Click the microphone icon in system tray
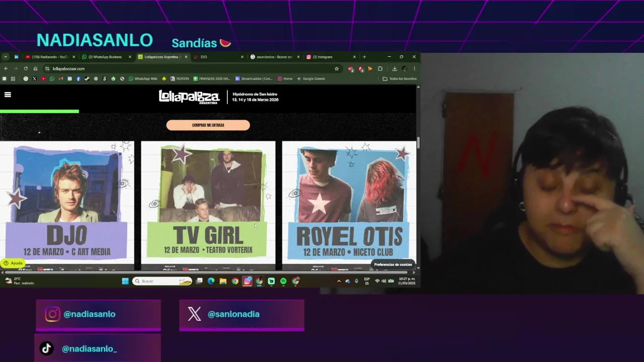The image size is (644, 362). [356, 281]
